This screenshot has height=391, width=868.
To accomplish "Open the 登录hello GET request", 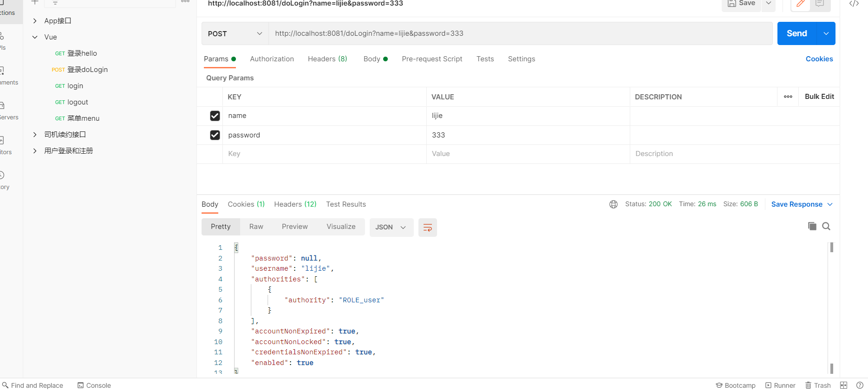I will (x=76, y=53).
